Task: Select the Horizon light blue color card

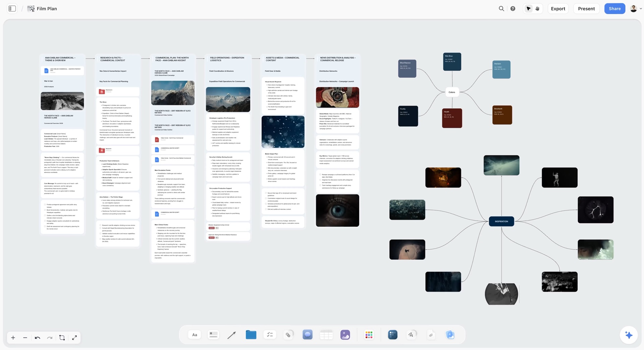Action: pos(501,69)
